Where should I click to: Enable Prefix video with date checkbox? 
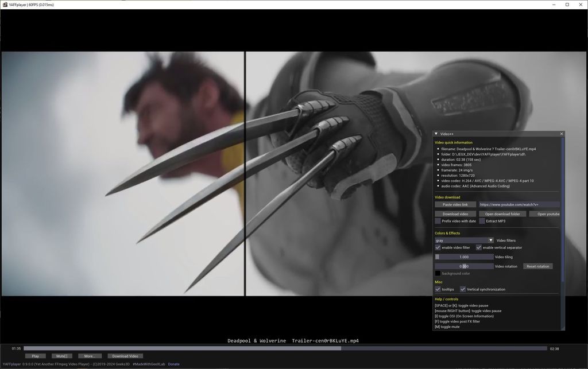click(x=438, y=221)
